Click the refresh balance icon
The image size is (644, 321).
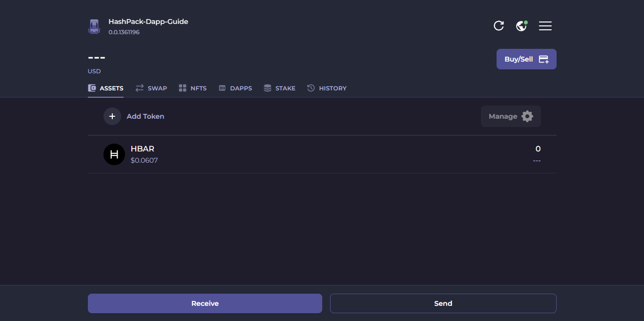pyautogui.click(x=499, y=26)
